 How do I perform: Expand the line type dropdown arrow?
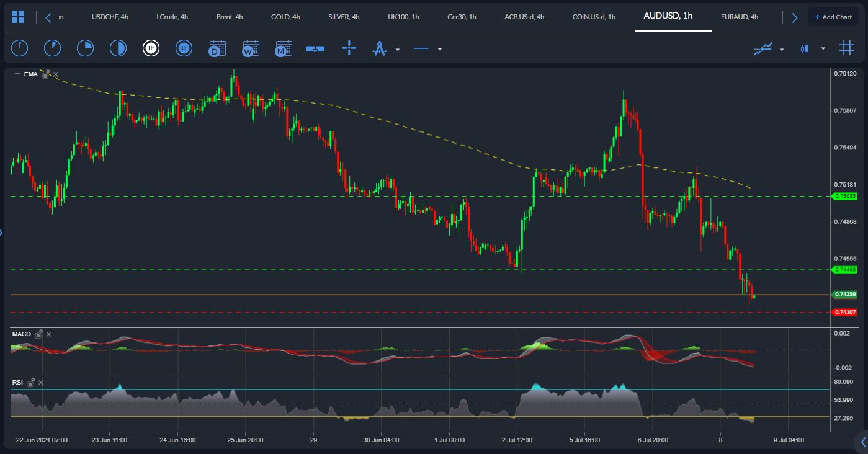(x=440, y=49)
